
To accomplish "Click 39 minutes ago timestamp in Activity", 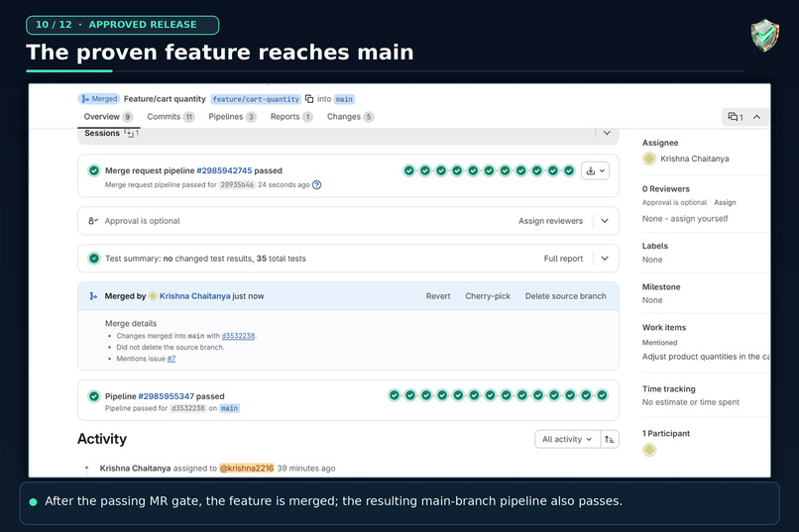I will [306, 469].
